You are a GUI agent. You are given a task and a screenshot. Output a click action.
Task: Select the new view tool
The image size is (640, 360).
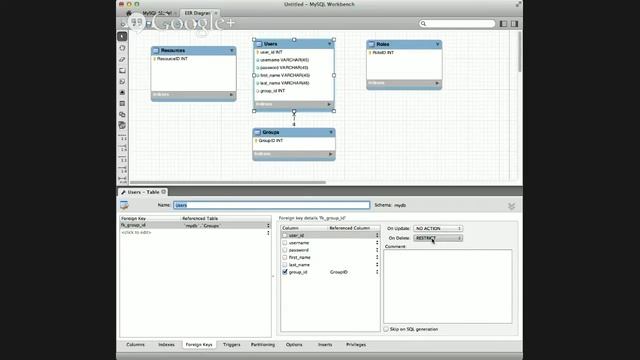pyautogui.click(x=122, y=115)
